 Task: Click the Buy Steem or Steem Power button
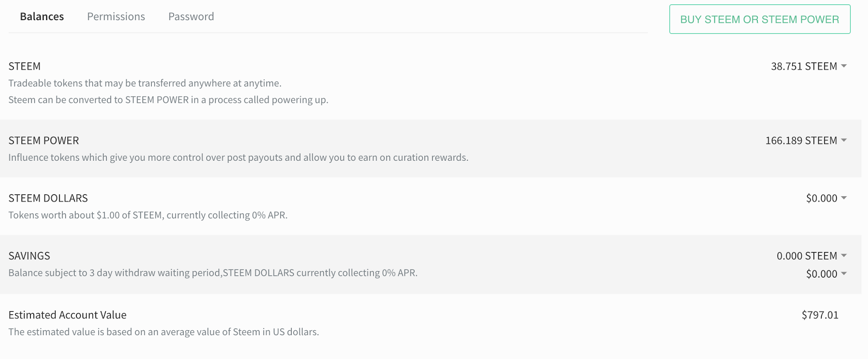pyautogui.click(x=759, y=20)
